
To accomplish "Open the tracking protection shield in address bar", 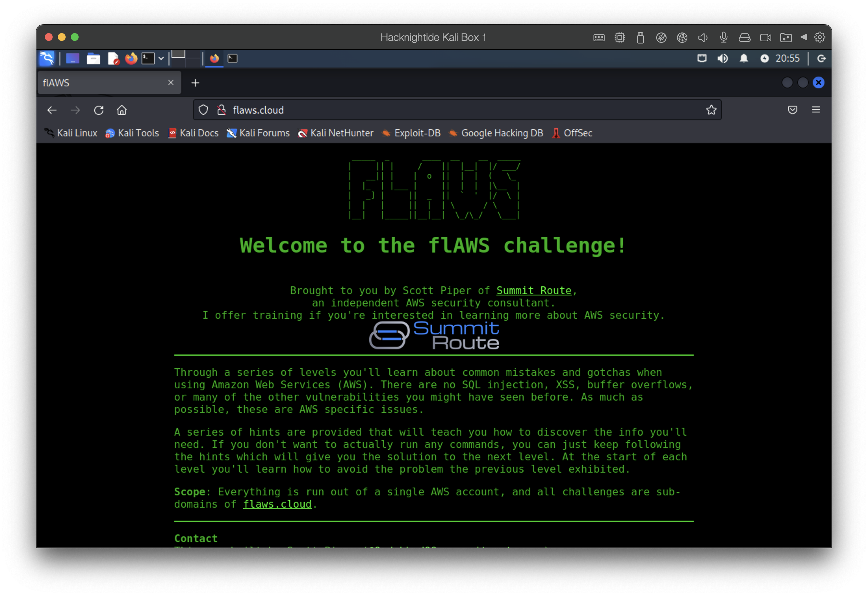I will (203, 110).
